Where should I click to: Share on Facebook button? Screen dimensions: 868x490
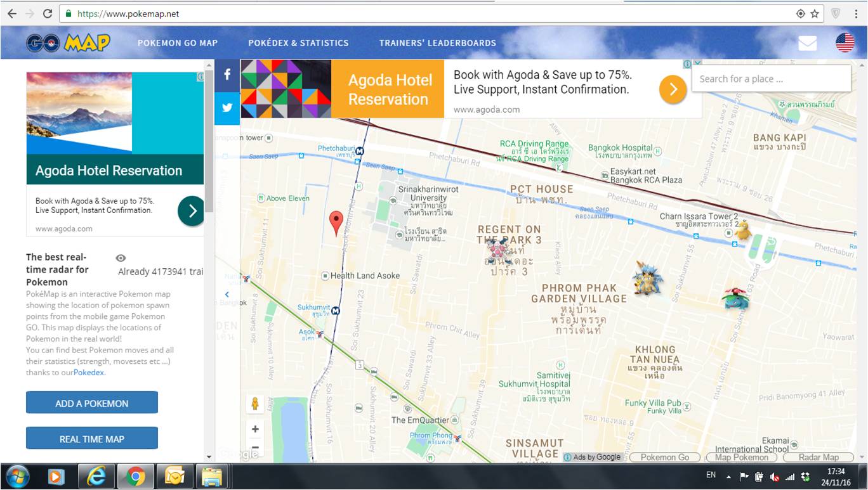pos(227,75)
